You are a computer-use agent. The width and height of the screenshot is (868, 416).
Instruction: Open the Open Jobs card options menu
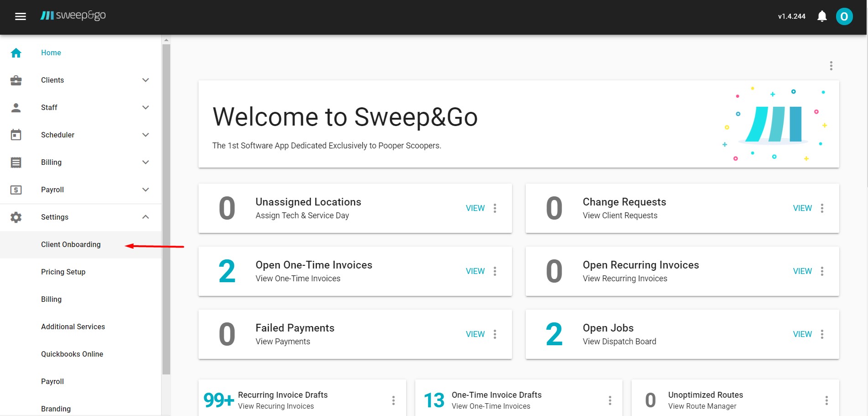[x=822, y=334]
